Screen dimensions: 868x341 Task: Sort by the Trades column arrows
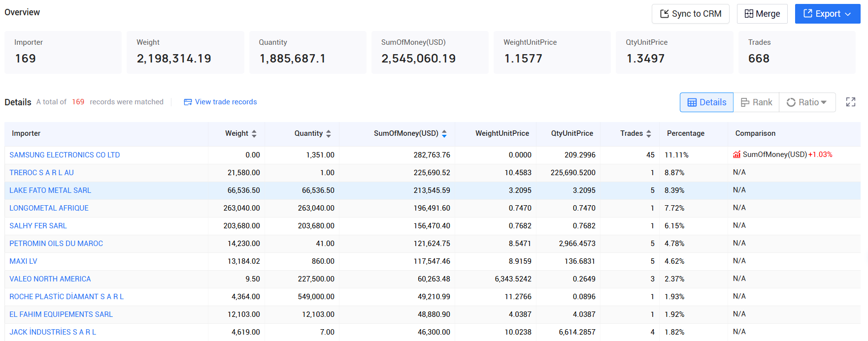[x=649, y=133]
